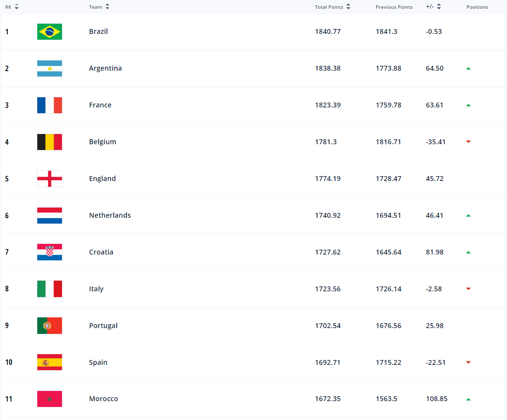Click the Belgium flag icon

(49, 142)
